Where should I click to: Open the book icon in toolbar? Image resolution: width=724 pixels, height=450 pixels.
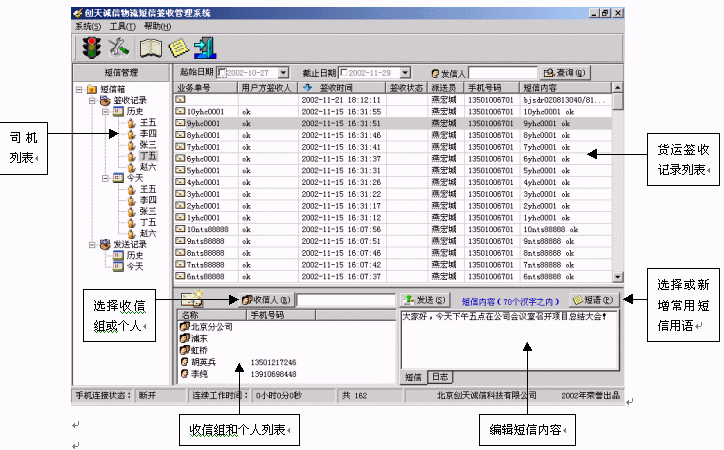point(150,47)
